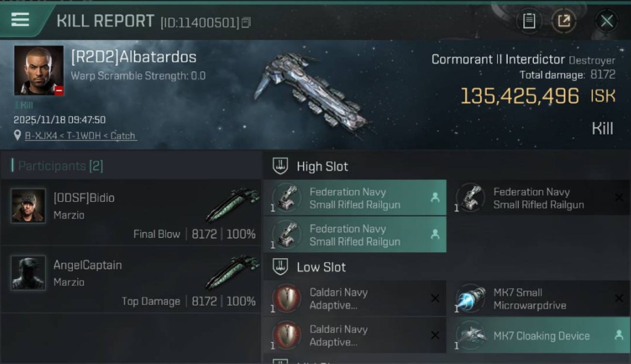This screenshot has width=631, height=364.
Task: Copy the kill report ID
Action: (x=246, y=22)
